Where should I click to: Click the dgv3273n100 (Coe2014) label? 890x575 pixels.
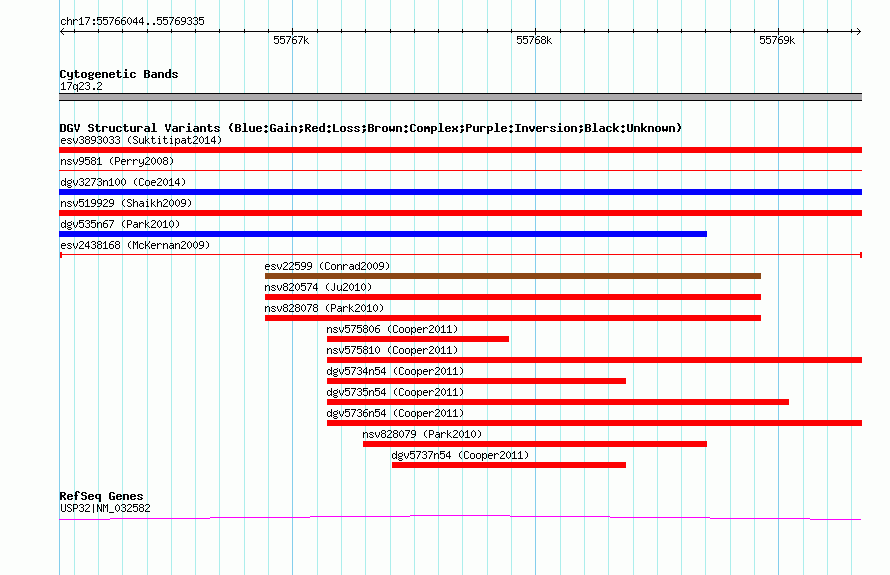coord(123,182)
